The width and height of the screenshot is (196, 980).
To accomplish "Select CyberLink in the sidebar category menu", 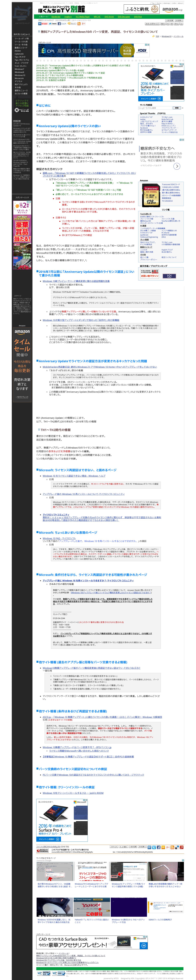I will pyautogui.click(x=19, y=54).
